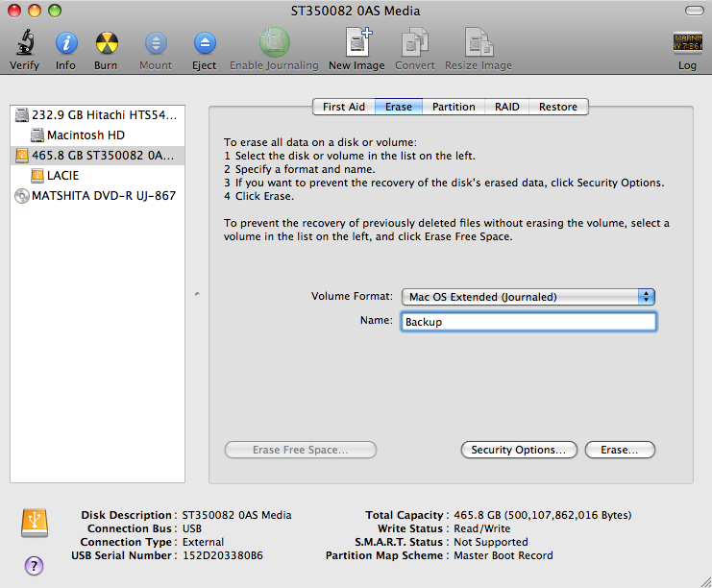The height and width of the screenshot is (588, 712).
Task: Click the Disk Description ST350082 0AS Media value
Action: [236, 515]
